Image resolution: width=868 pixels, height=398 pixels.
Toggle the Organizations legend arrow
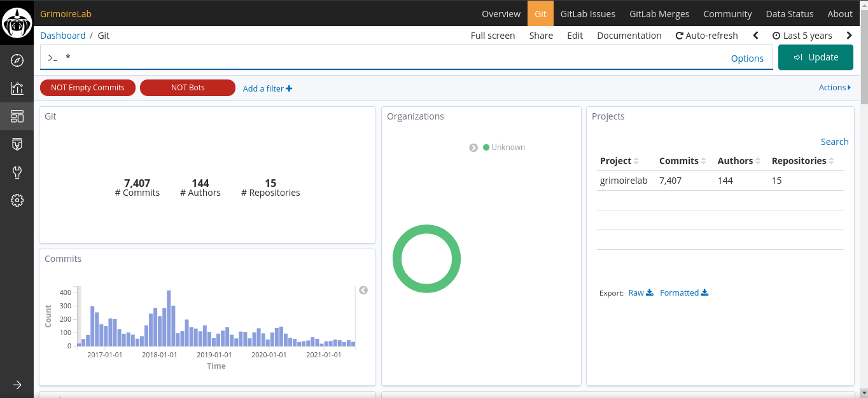[x=473, y=148]
